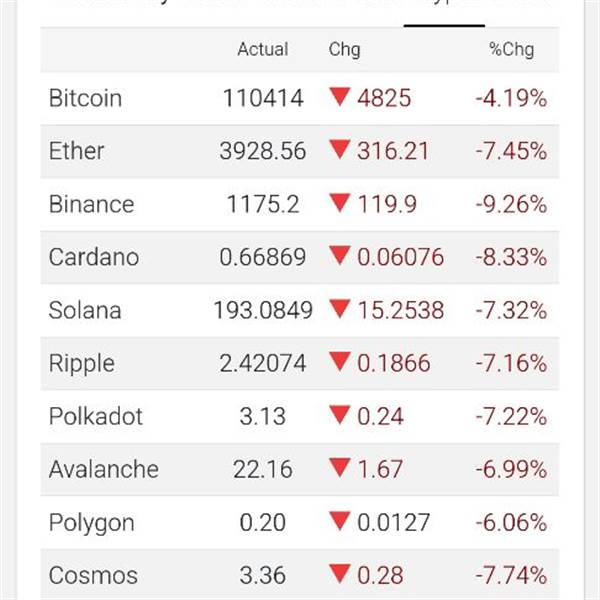Click Cardano's red decline arrow
This screenshot has height=600, width=600.
(x=340, y=256)
